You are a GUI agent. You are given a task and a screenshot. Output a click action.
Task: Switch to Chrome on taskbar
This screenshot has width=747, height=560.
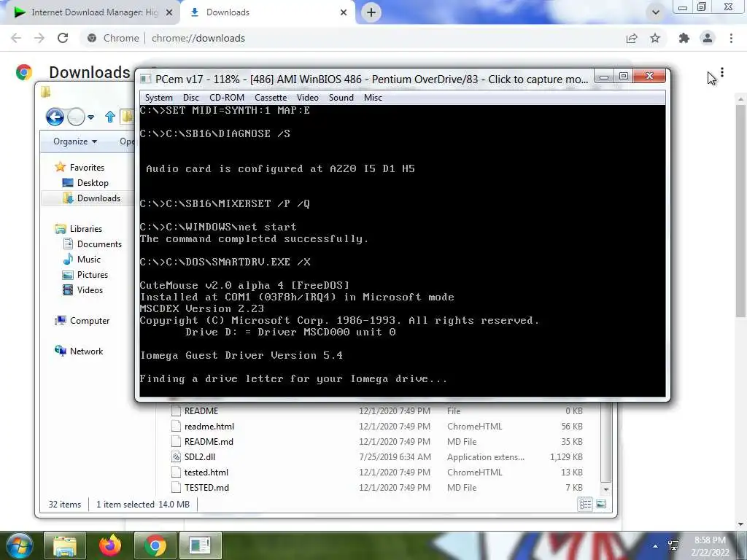(155, 545)
